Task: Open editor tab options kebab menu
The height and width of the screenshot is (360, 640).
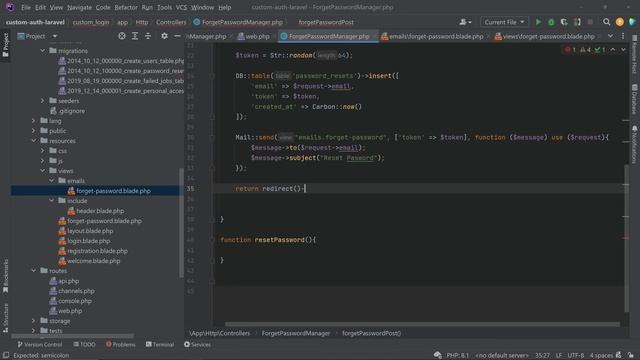Action: tap(623, 36)
